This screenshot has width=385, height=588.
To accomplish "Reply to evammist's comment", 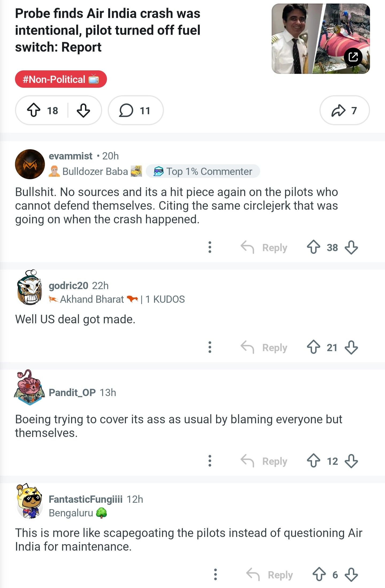I will (x=264, y=247).
